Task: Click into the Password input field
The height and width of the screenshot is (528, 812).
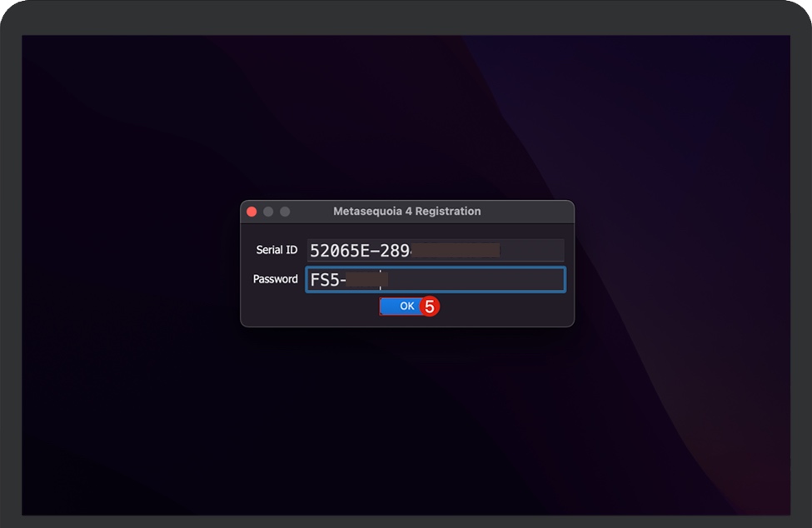Action: (436, 280)
